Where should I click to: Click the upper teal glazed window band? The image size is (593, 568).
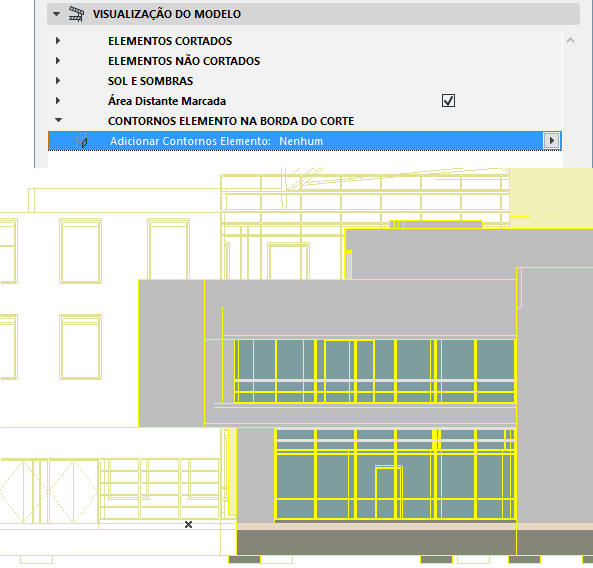374,371
